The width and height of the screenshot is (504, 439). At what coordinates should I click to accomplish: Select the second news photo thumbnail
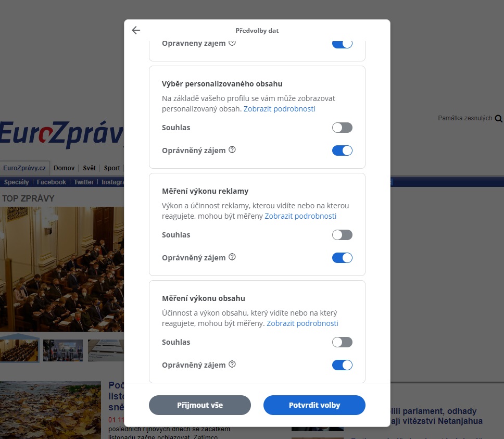point(62,350)
